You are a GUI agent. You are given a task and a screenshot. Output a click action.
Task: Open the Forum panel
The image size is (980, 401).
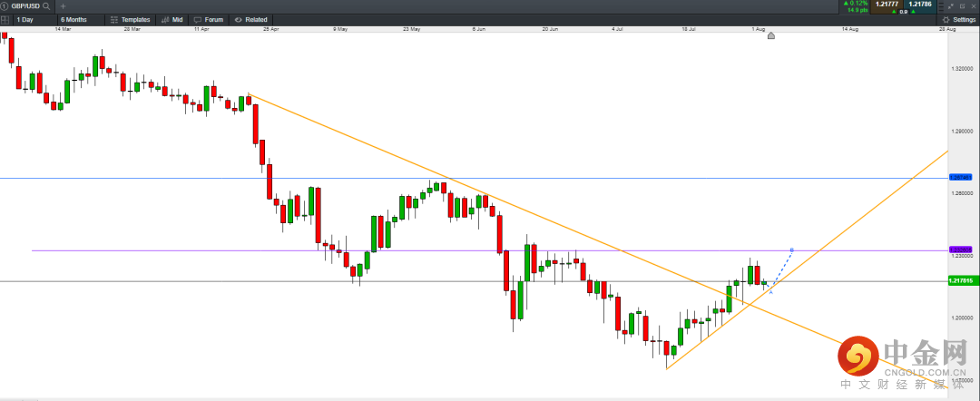[x=210, y=19]
